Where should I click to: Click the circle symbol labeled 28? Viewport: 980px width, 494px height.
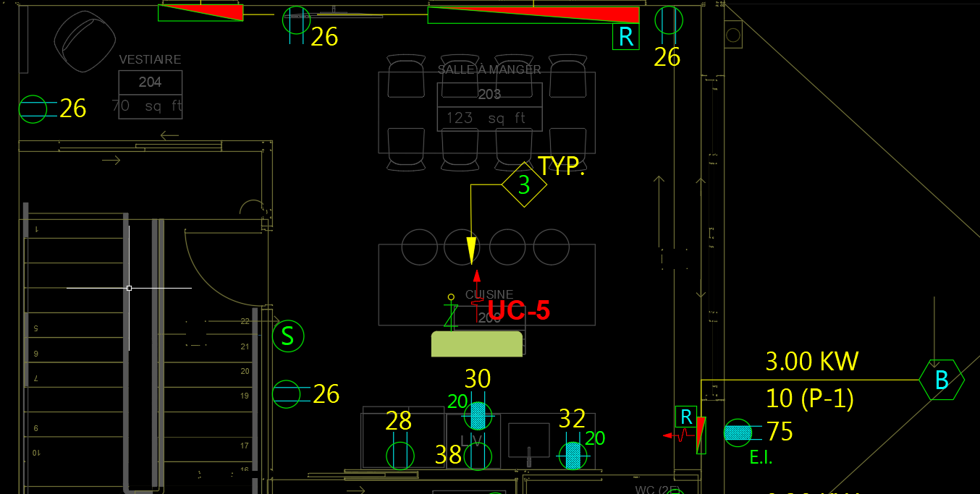coord(400,456)
